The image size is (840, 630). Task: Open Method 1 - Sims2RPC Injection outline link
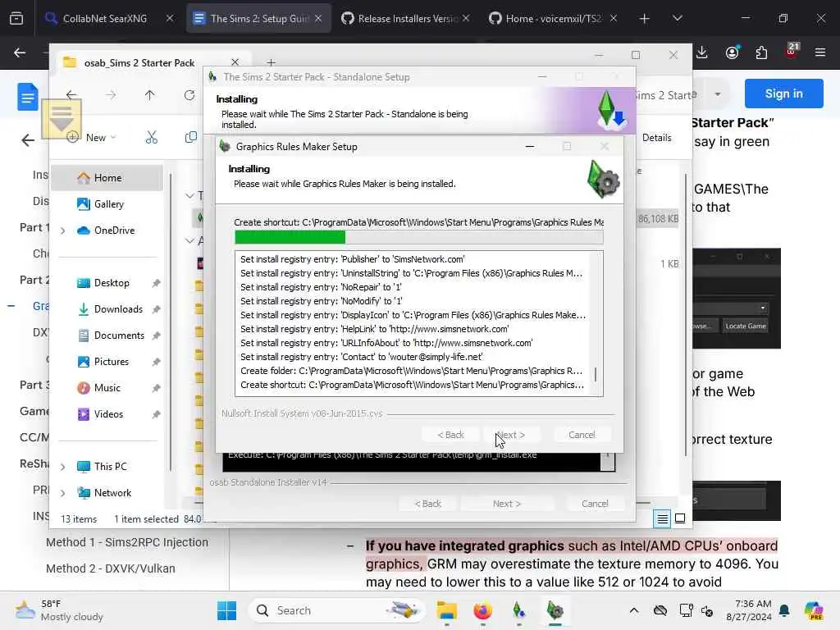pos(127,542)
